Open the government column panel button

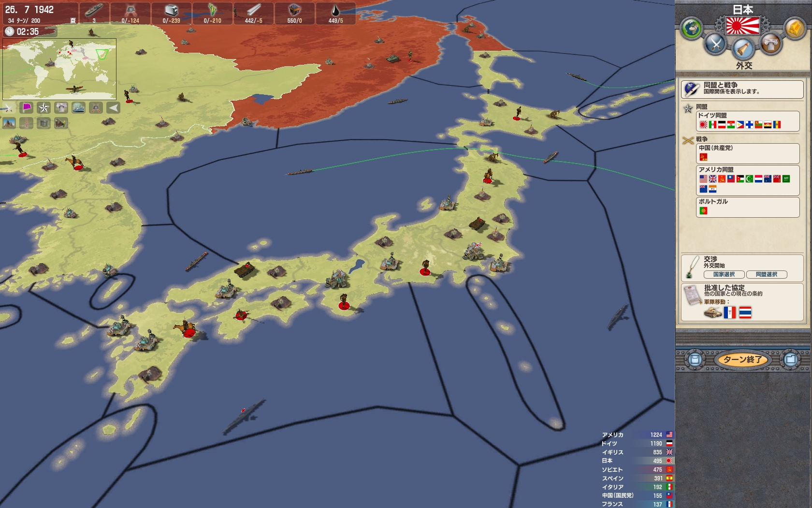tap(770, 44)
